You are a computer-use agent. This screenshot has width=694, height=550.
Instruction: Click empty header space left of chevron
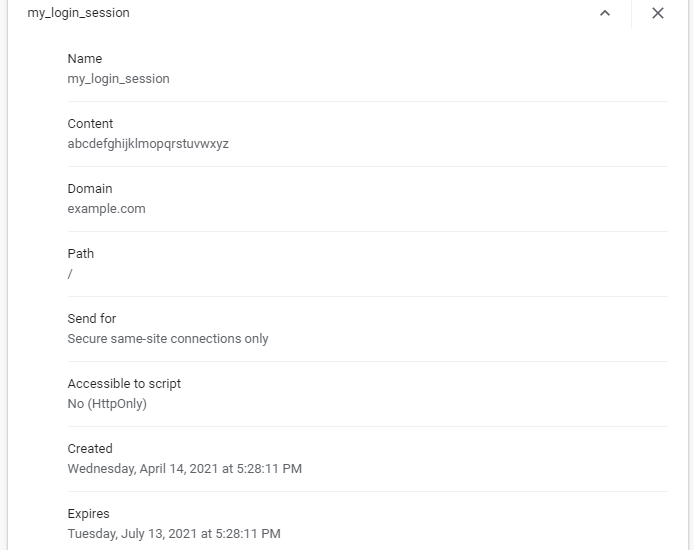[363, 13]
